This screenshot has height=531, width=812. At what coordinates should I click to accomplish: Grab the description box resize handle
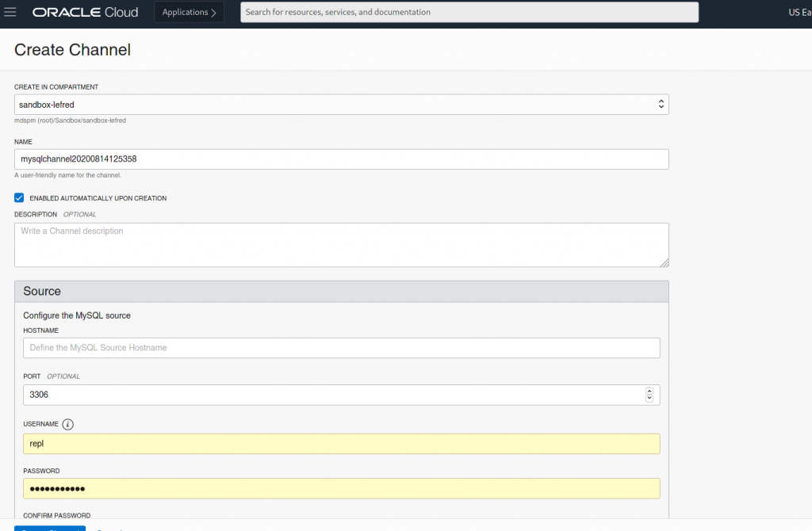coord(665,263)
